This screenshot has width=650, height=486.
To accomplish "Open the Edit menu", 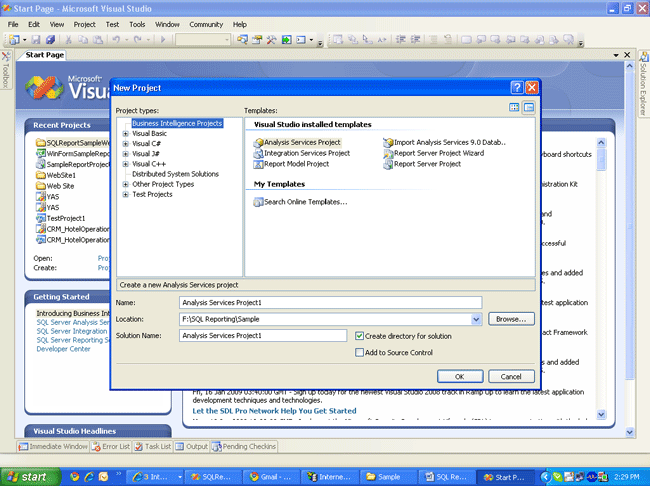I will pos(34,24).
